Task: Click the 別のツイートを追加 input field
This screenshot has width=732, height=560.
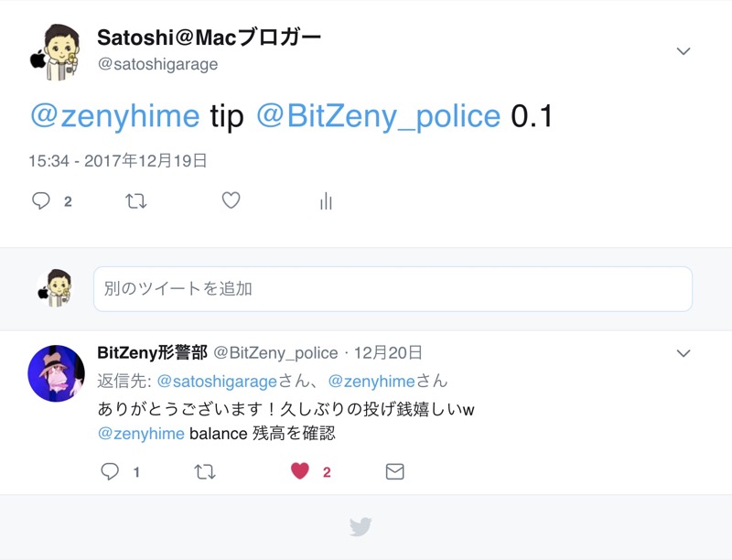Action: pos(393,289)
